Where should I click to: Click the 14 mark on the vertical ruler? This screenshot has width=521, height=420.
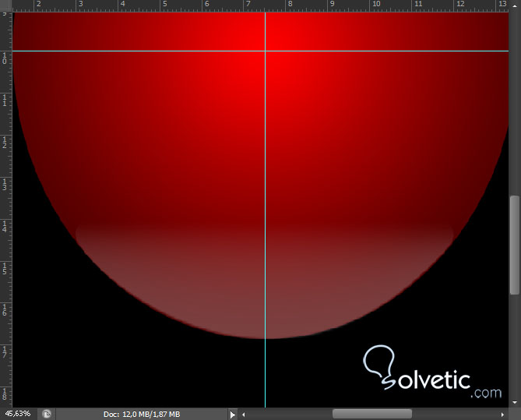(5, 226)
